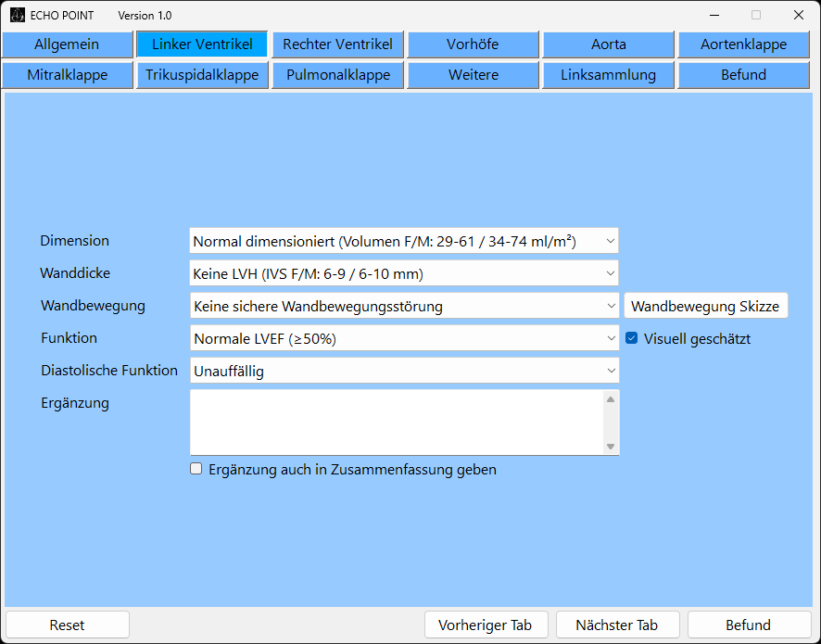Click the ECHO POINT app icon
This screenshot has width=821, height=644.
point(17,16)
